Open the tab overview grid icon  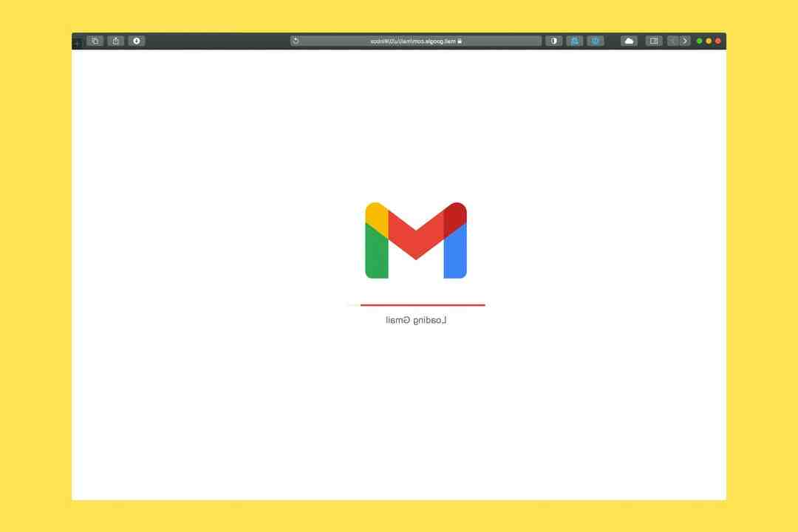click(95, 41)
